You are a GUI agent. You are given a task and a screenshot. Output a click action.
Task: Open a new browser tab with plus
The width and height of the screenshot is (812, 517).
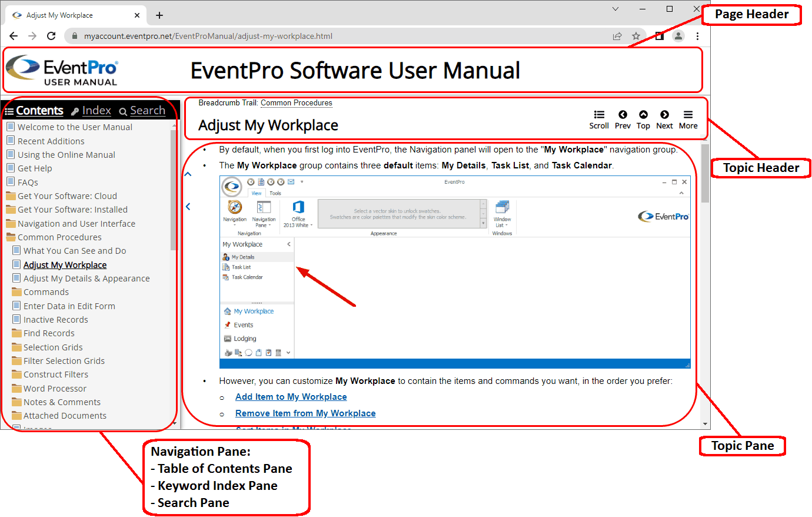159,15
